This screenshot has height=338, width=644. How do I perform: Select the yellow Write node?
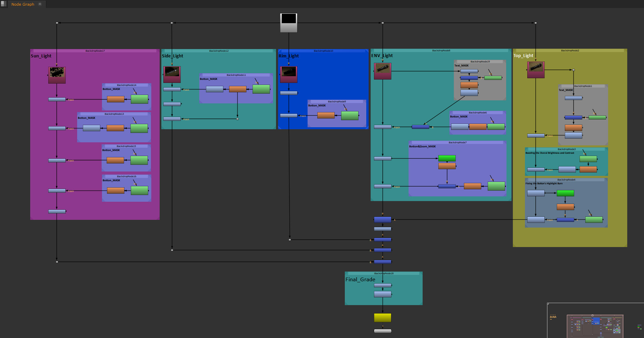382,318
